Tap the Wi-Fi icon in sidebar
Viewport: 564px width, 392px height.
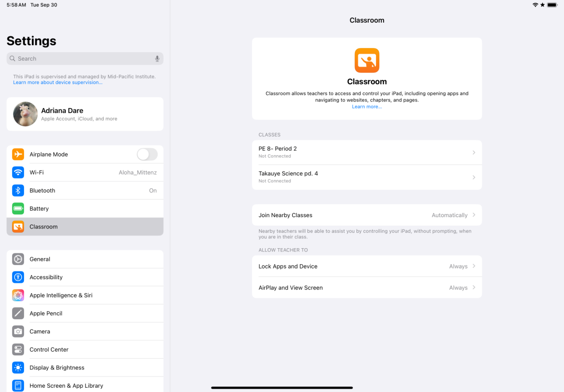[18, 172]
